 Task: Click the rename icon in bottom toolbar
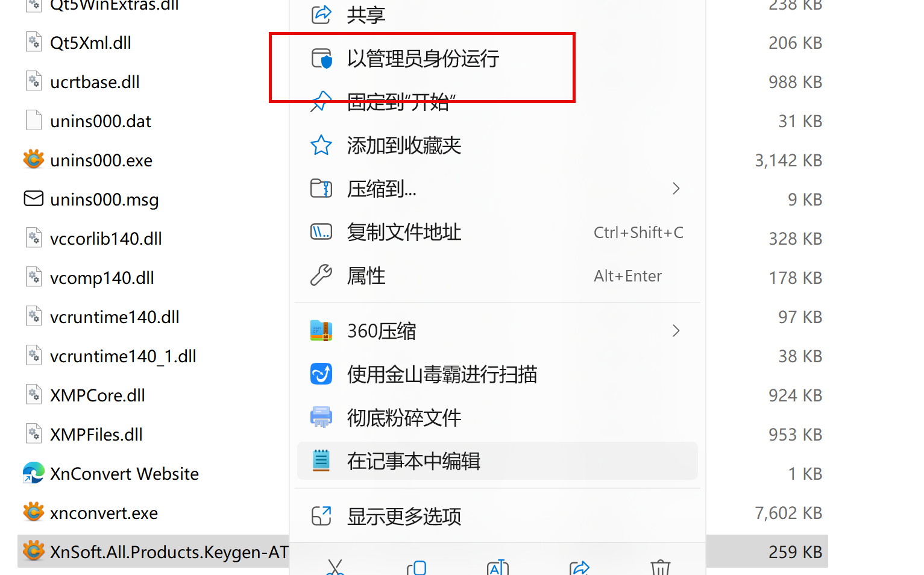click(x=498, y=568)
